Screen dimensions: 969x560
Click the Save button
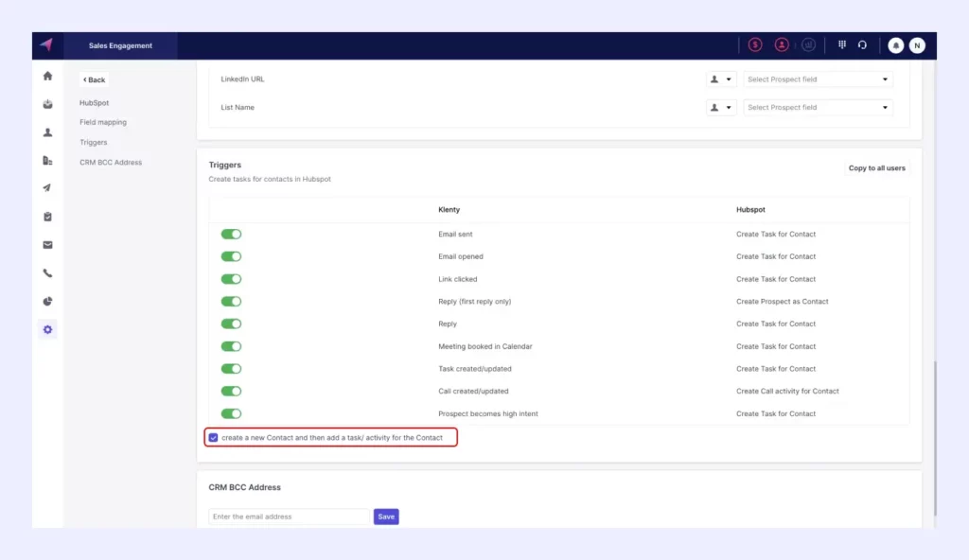point(386,516)
